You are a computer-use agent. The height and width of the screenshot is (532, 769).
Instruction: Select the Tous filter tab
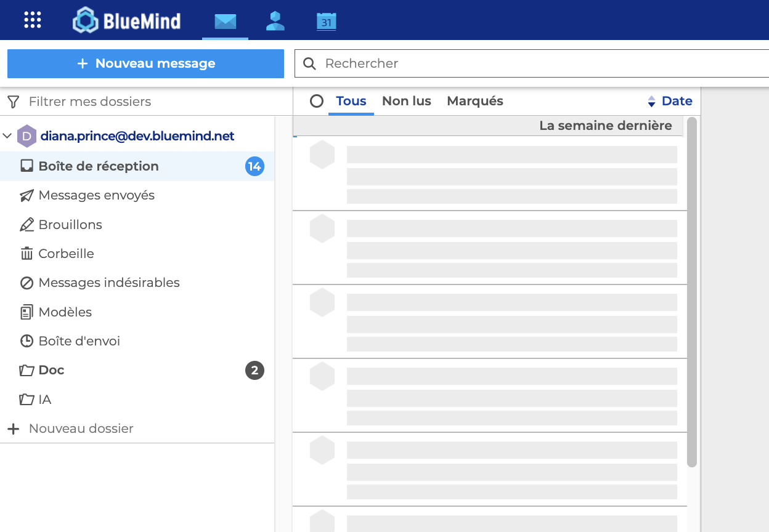(x=351, y=101)
